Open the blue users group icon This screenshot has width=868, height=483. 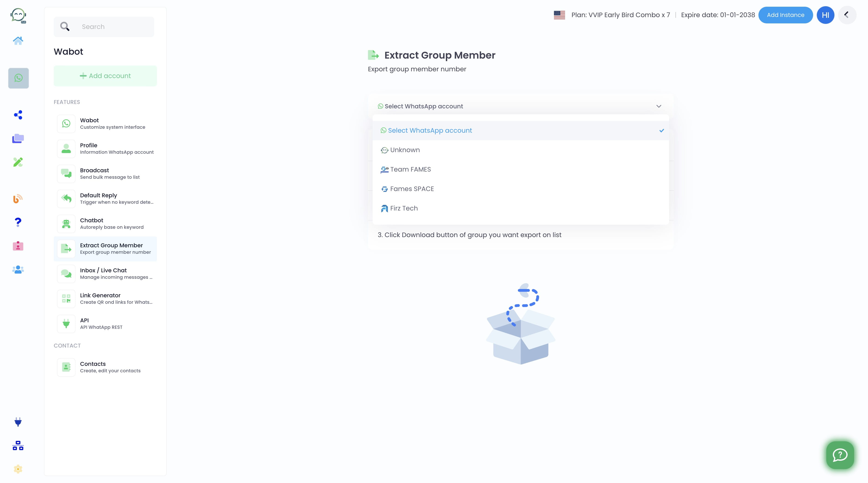[18, 270]
